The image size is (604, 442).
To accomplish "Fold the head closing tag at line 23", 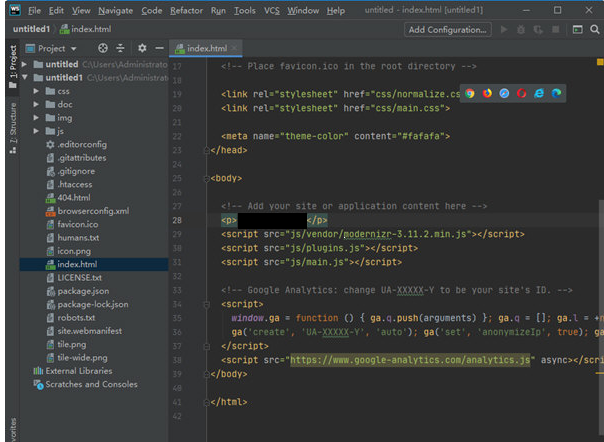I will [206, 150].
